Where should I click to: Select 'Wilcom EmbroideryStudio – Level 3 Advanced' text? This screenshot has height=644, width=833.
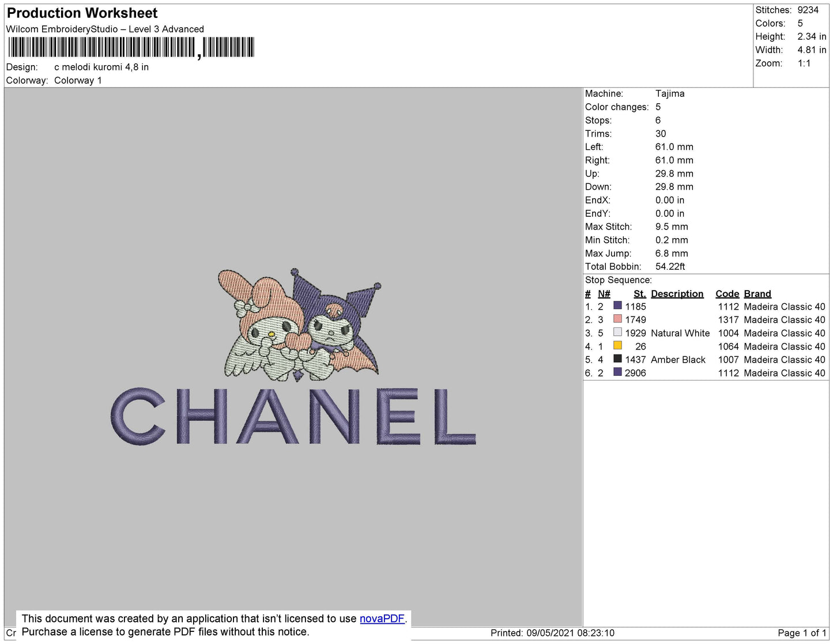pyautogui.click(x=105, y=29)
